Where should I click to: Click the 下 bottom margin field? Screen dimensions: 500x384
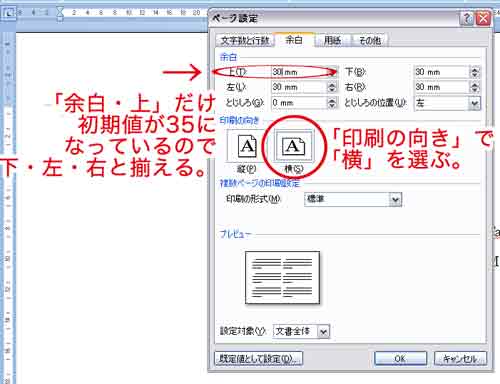(x=442, y=72)
